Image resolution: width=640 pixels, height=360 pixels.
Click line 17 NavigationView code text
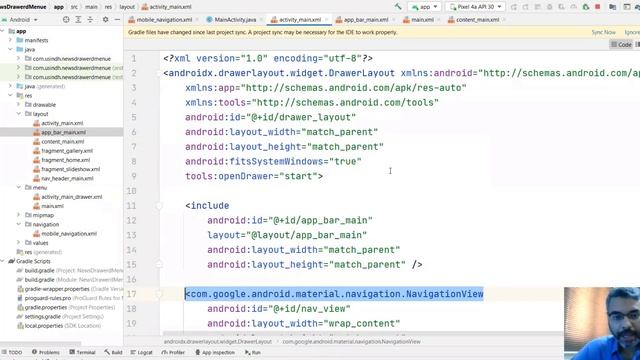(334, 294)
